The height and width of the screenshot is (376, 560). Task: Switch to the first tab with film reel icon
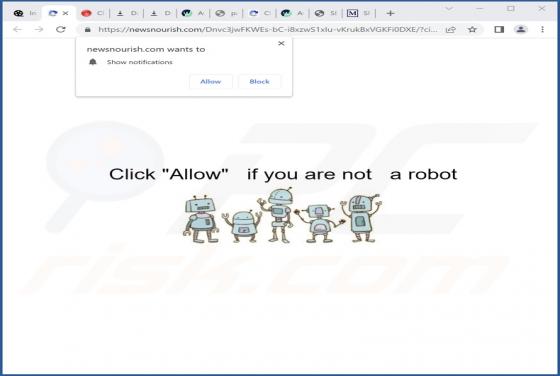coord(24,14)
